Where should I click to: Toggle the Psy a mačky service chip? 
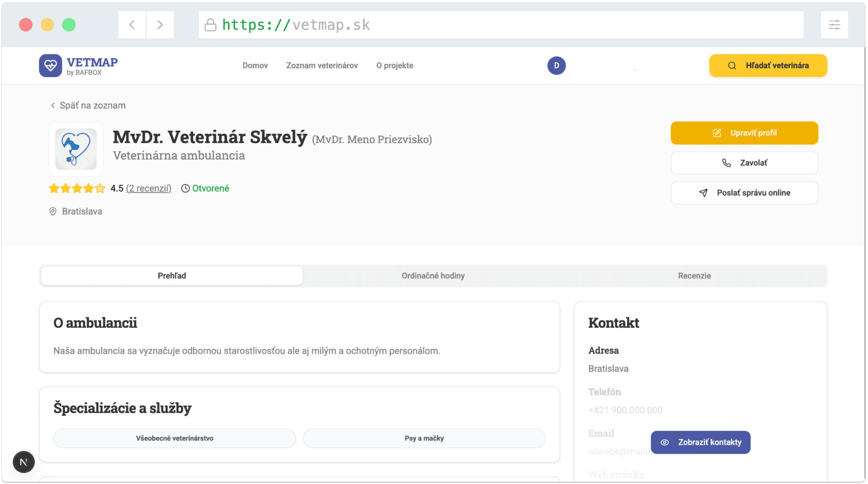[x=424, y=438]
